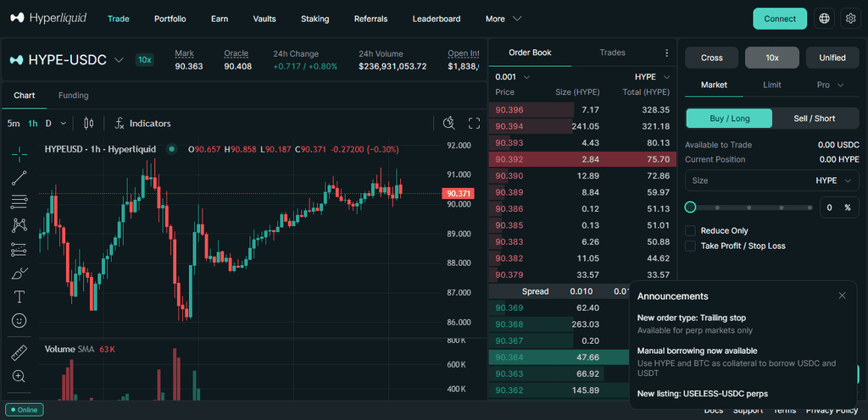868x420 pixels.
Task: Click the Cross margin mode button
Action: [x=712, y=58]
